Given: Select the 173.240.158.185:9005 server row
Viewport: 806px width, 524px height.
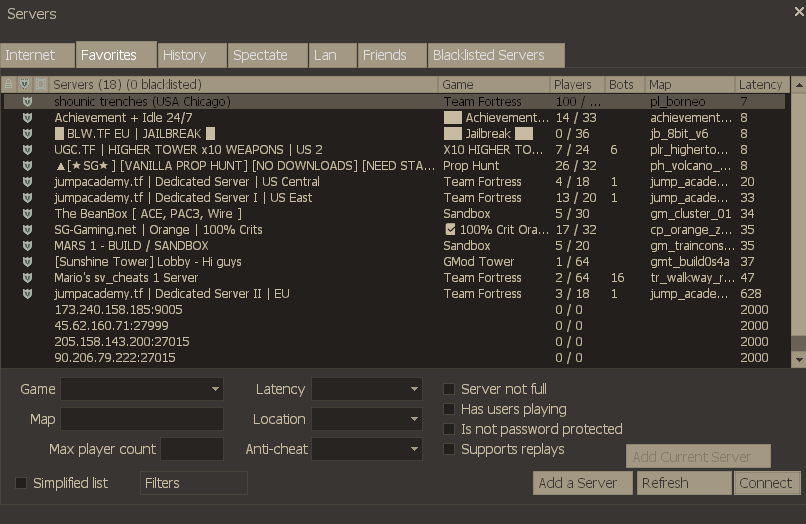Looking at the screenshot, I should (x=394, y=310).
